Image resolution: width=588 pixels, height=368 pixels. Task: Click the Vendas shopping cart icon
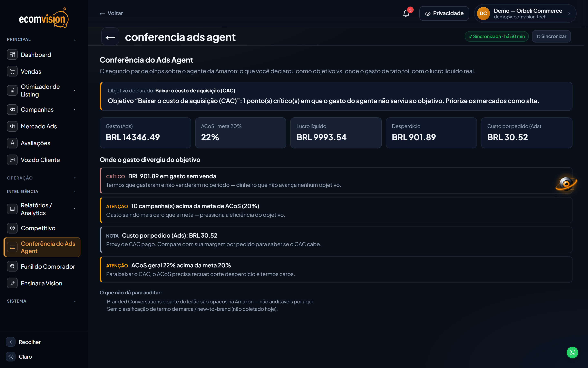12,71
